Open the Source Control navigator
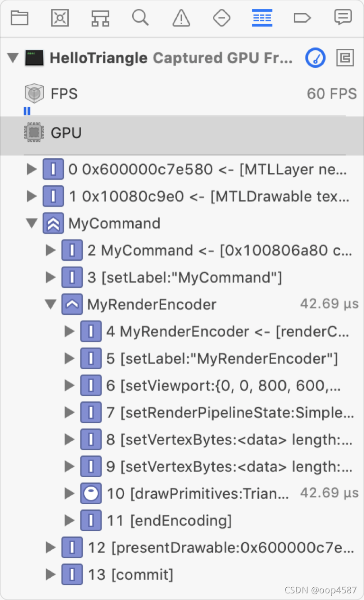Viewport: 364px width, 600px height. (x=60, y=18)
